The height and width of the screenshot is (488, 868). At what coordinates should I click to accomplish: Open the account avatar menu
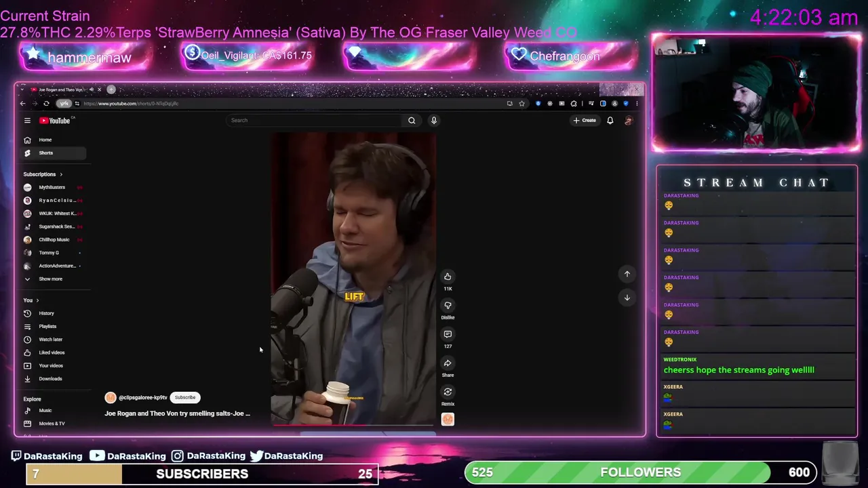coord(629,121)
